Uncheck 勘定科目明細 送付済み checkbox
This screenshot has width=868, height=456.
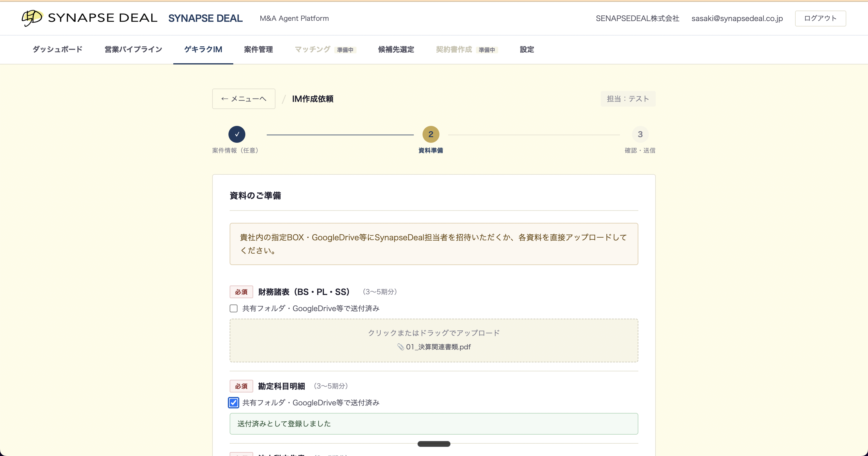(x=234, y=403)
